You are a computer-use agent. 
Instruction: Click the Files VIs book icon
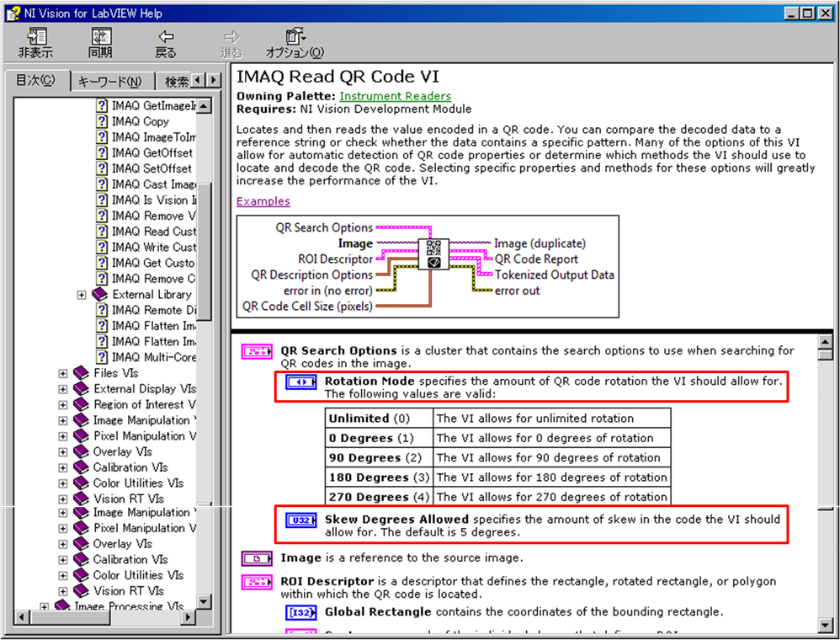81,373
